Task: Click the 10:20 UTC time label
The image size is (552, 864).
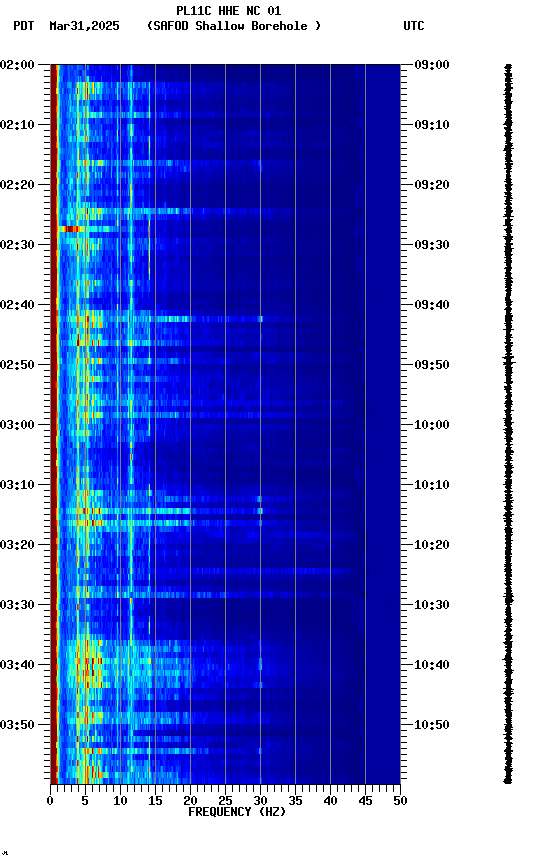Action: (x=432, y=545)
